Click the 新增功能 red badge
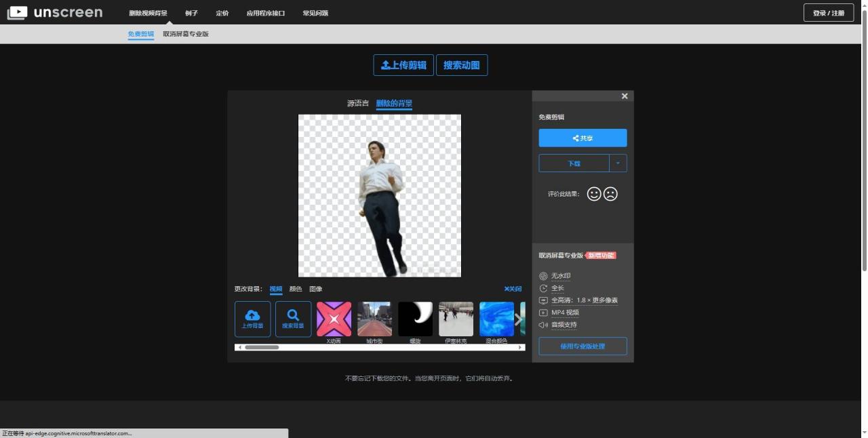 pos(601,256)
